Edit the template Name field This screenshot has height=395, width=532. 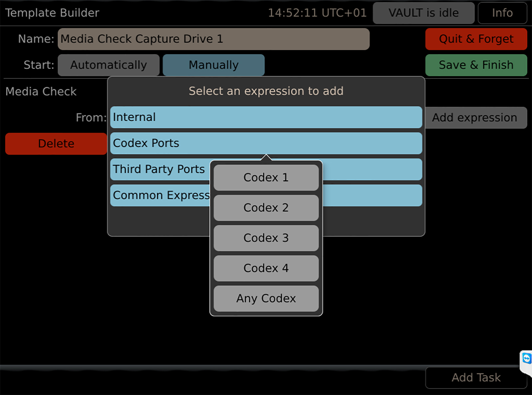click(x=213, y=39)
